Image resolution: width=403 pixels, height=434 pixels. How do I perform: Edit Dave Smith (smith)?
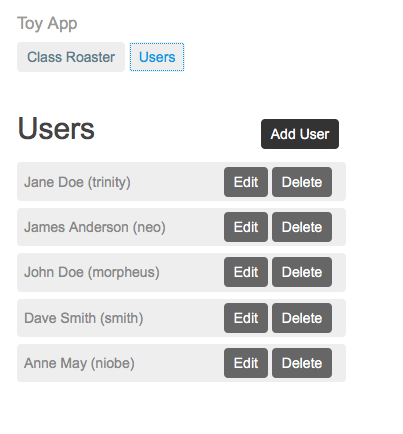point(246,318)
